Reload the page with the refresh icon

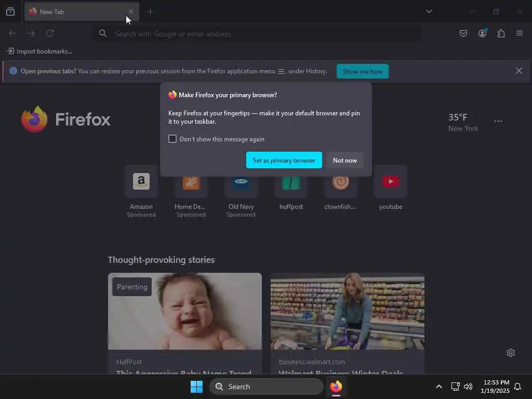[x=50, y=33]
